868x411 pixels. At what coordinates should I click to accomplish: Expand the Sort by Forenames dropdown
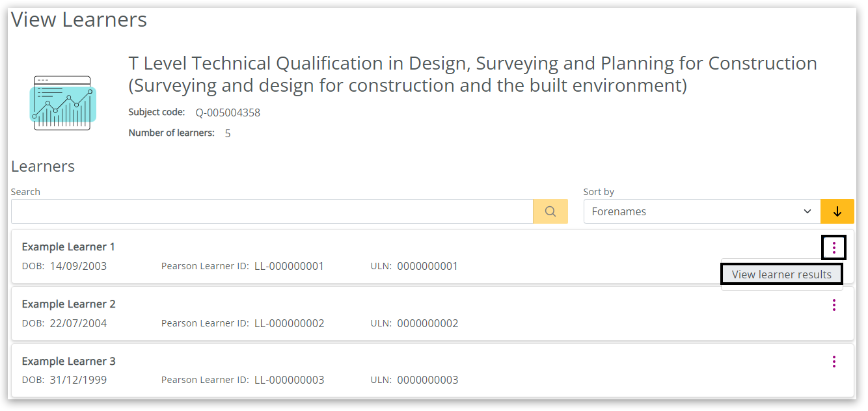(701, 211)
